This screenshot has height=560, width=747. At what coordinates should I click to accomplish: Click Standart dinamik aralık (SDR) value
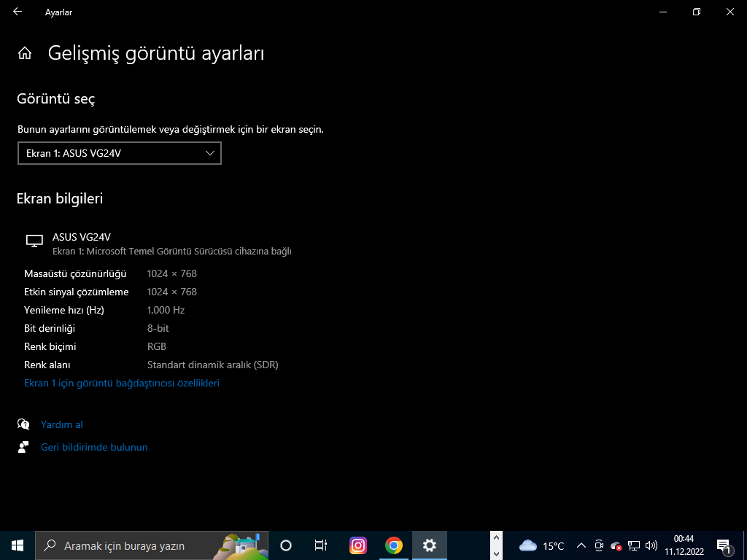pos(213,365)
